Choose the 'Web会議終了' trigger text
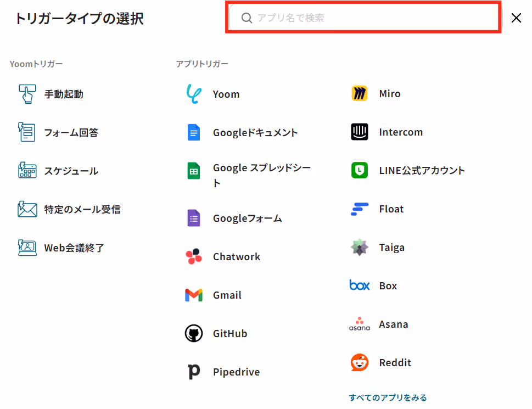The width and height of the screenshot is (532, 409). coord(74,248)
